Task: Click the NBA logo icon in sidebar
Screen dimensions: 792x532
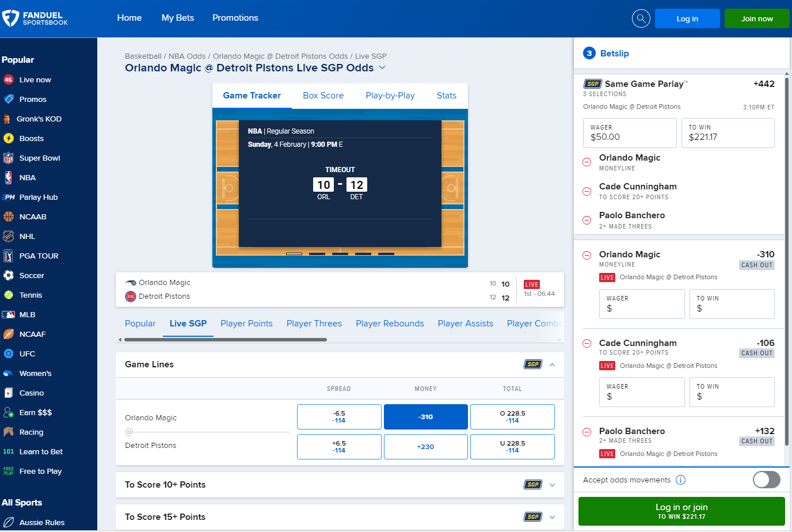Action: [9, 178]
